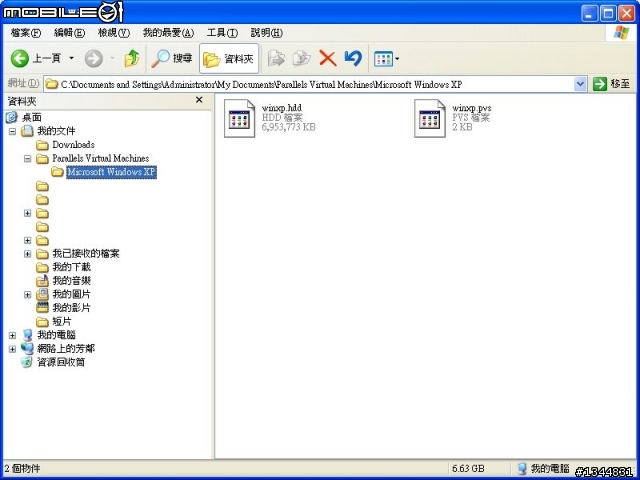Select 桌面 in the folder tree

31,118
